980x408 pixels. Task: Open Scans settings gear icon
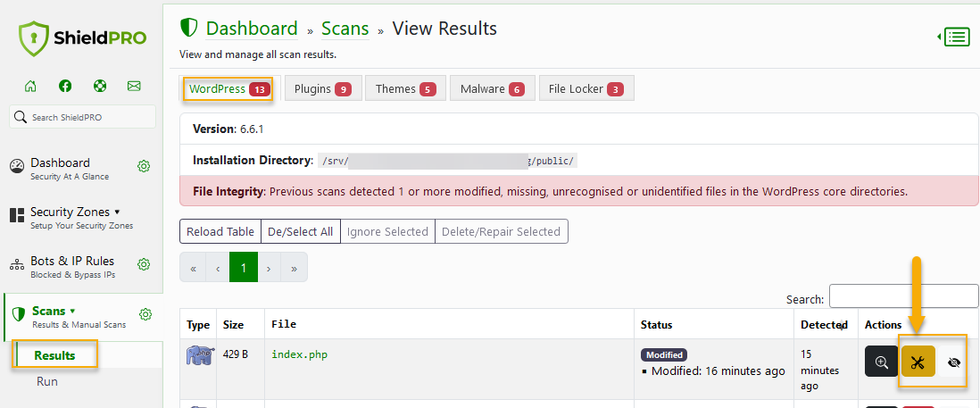pos(145,313)
